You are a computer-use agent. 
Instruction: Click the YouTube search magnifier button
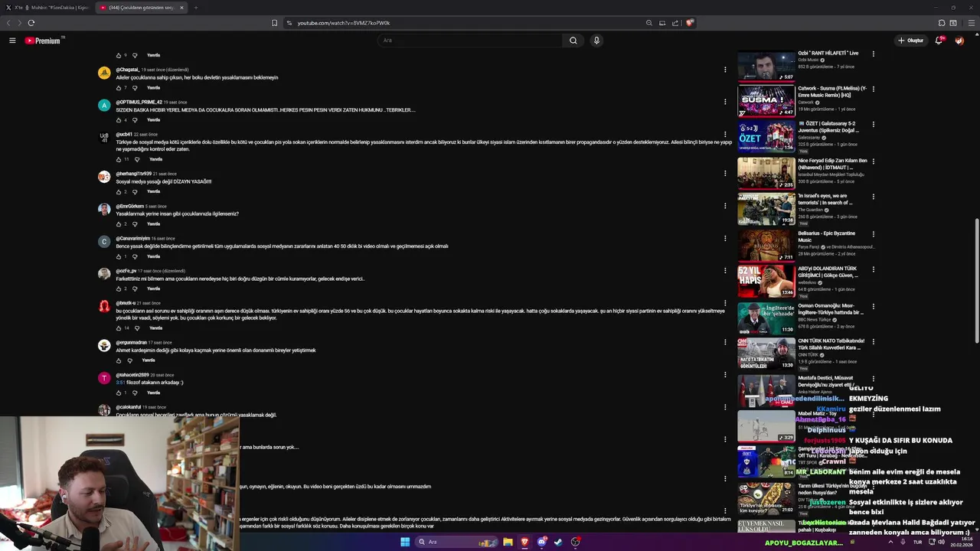(x=573, y=41)
